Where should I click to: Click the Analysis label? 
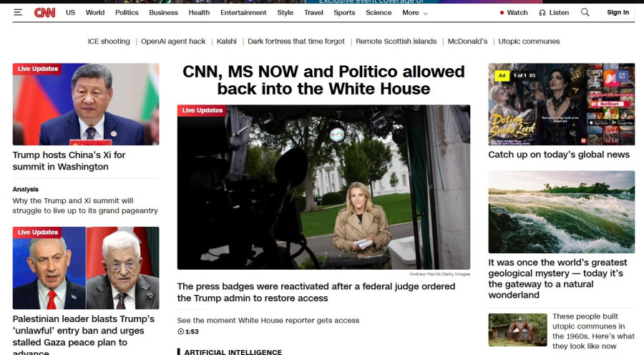26,190
